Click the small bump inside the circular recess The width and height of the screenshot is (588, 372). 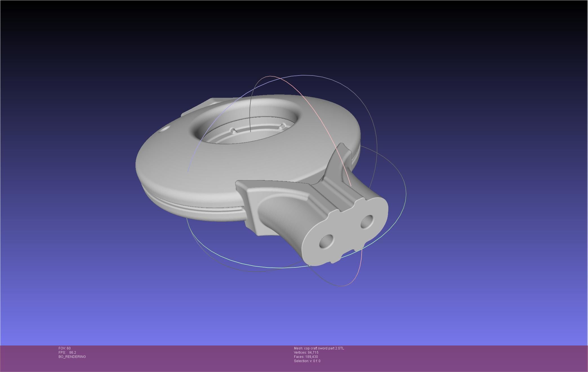[233, 130]
